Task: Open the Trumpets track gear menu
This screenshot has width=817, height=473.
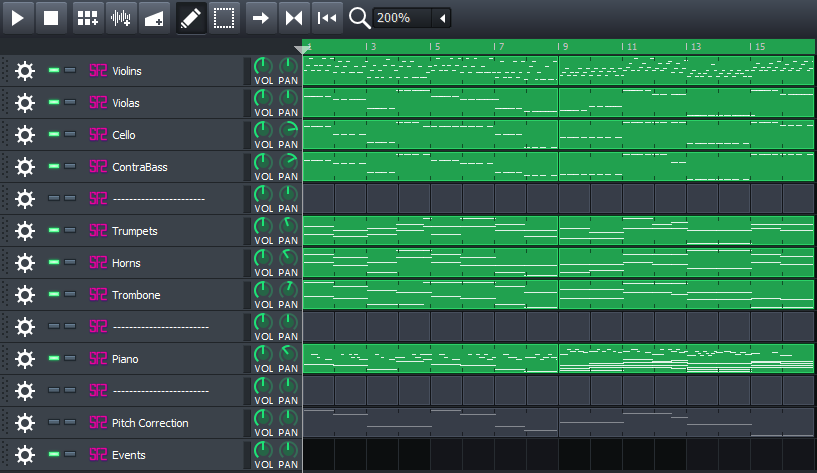Action: pyautogui.click(x=24, y=231)
